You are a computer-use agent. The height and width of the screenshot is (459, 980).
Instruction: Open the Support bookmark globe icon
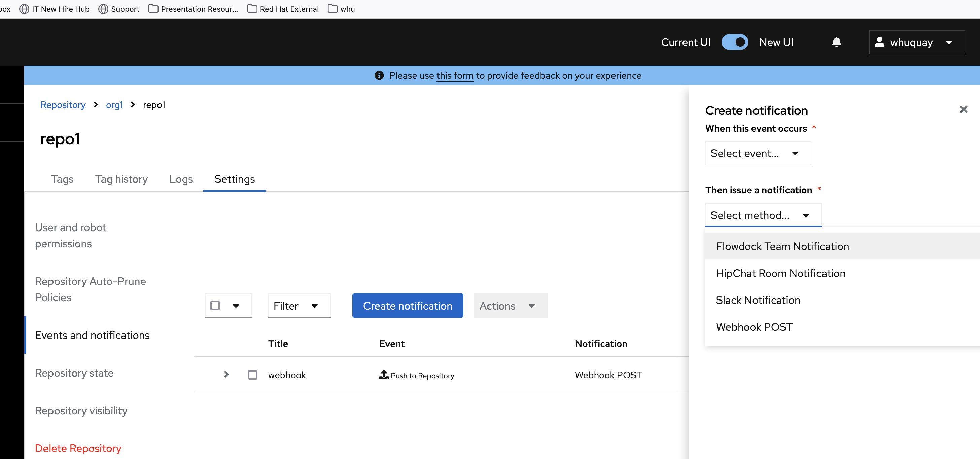tap(103, 9)
